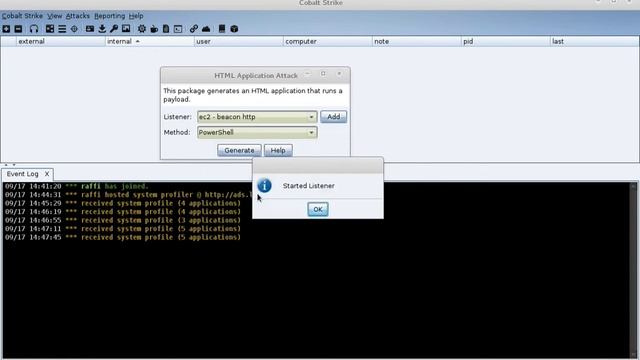
Task: Open the Attacks menu
Action: (78, 16)
